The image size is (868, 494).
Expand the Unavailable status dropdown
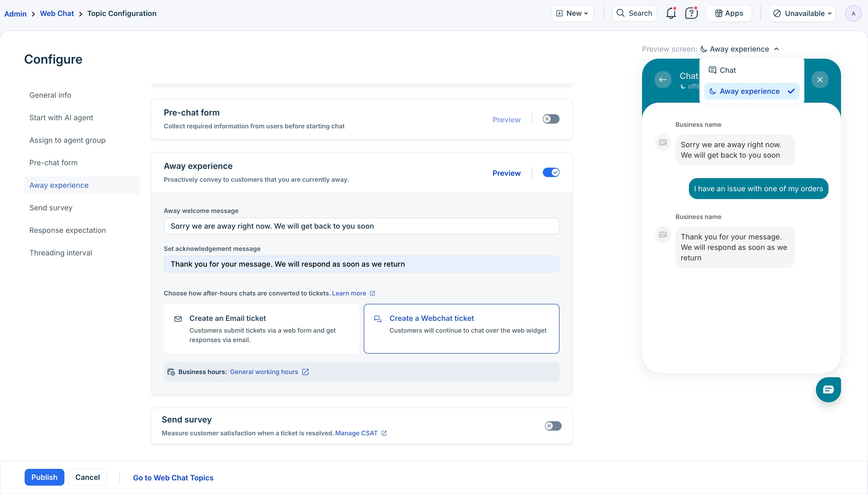tap(802, 14)
